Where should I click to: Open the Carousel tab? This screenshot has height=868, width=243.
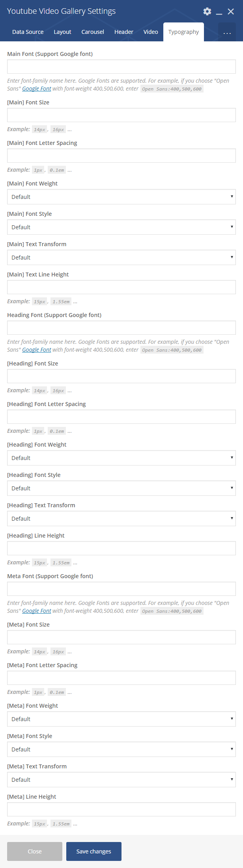click(x=93, y=32)
